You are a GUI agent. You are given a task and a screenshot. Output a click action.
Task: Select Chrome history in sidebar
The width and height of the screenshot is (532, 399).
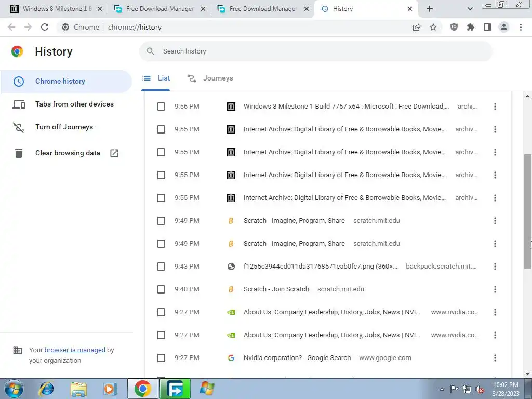pos(66,82)
